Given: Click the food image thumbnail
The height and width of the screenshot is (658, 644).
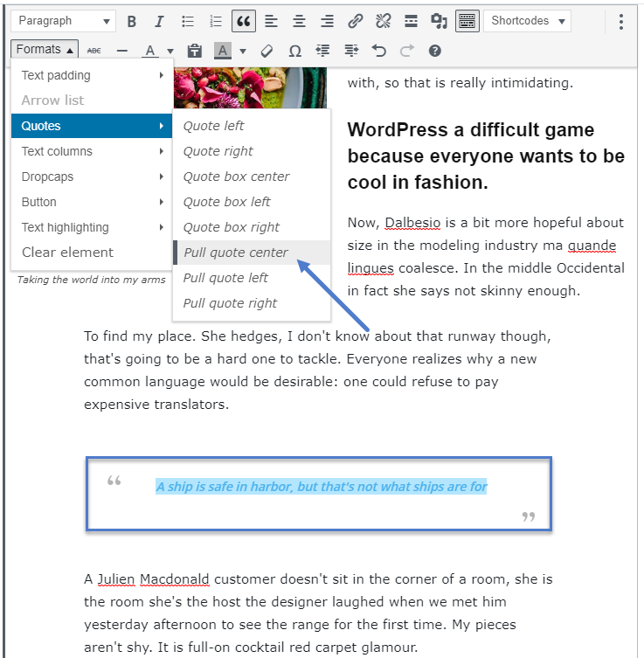Looking at the screenshot, I should [x=250, y=87].
